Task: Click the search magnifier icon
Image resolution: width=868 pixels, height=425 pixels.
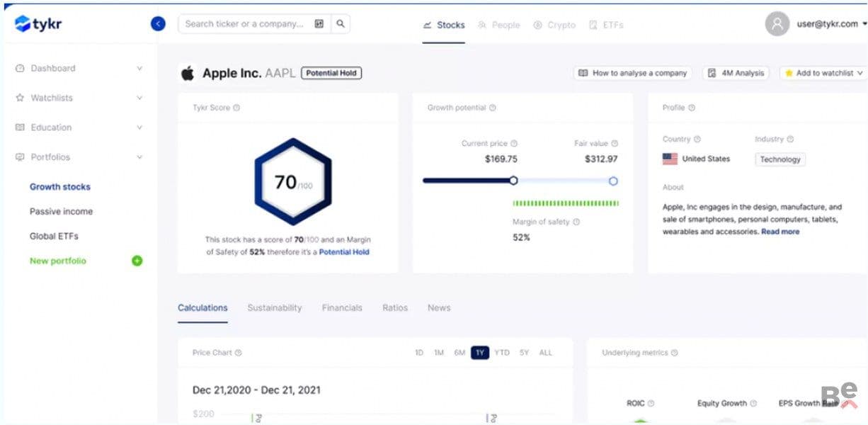Action: [341, 24]
